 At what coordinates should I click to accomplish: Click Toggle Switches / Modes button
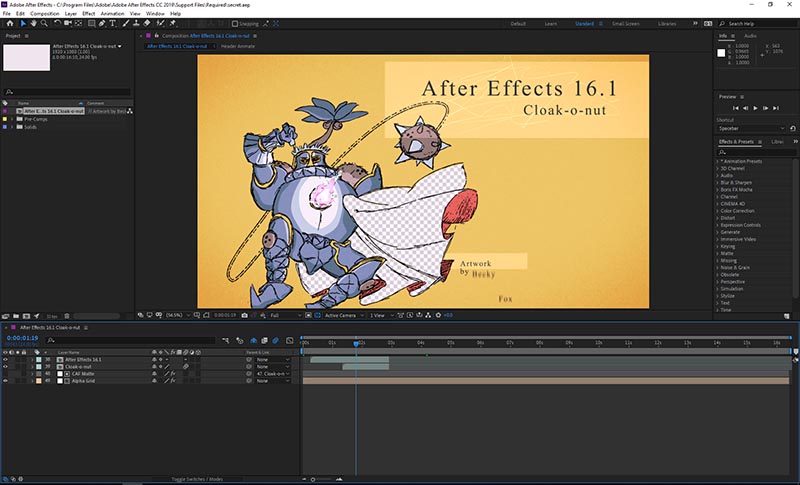(197, 480)
